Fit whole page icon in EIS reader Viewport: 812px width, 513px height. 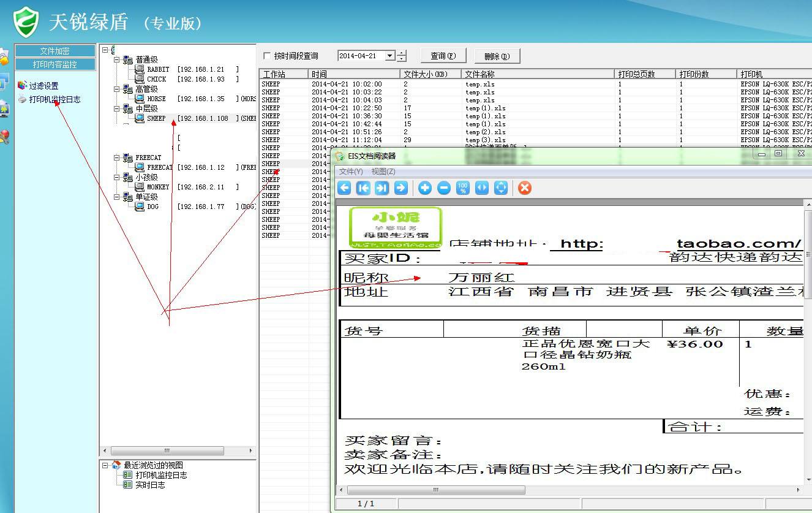(501, 188)
